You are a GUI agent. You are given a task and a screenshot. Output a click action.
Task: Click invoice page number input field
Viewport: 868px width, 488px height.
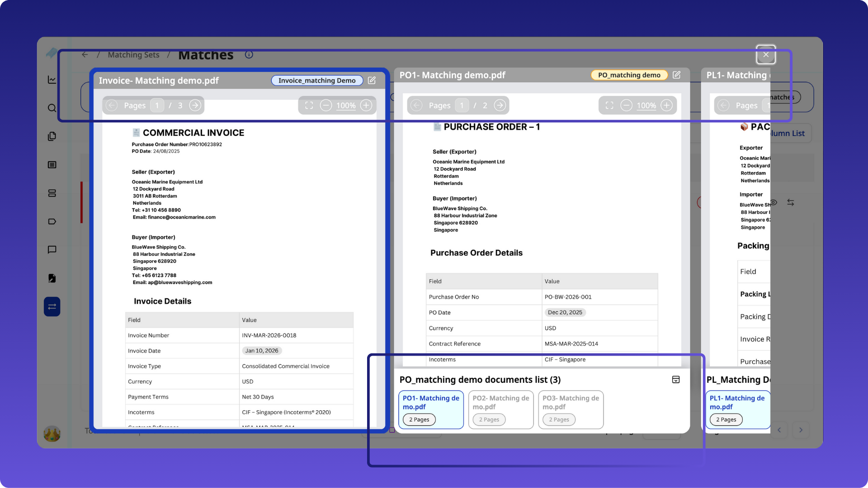click(x=157, y=105)
